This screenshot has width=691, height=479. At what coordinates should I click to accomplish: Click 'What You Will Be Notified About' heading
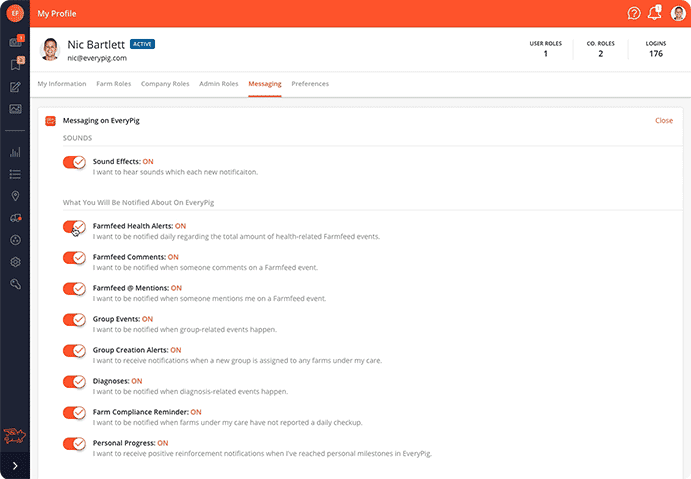pos(138,202)
